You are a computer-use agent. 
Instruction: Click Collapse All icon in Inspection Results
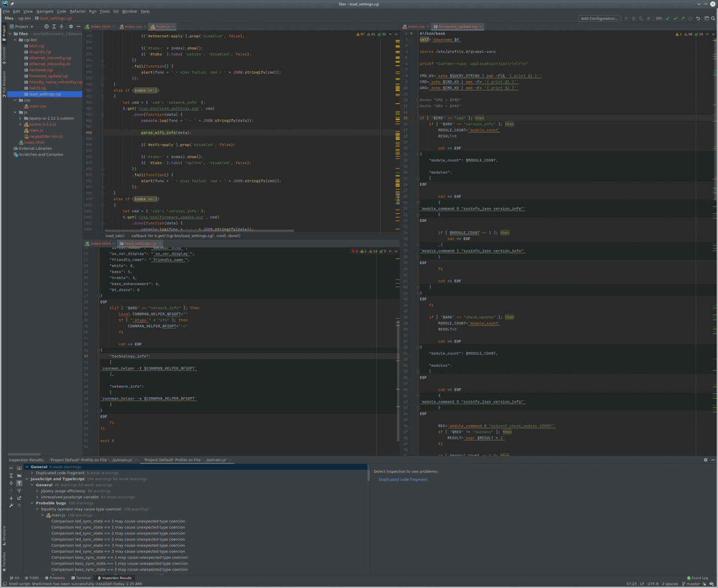coord(11,483)
